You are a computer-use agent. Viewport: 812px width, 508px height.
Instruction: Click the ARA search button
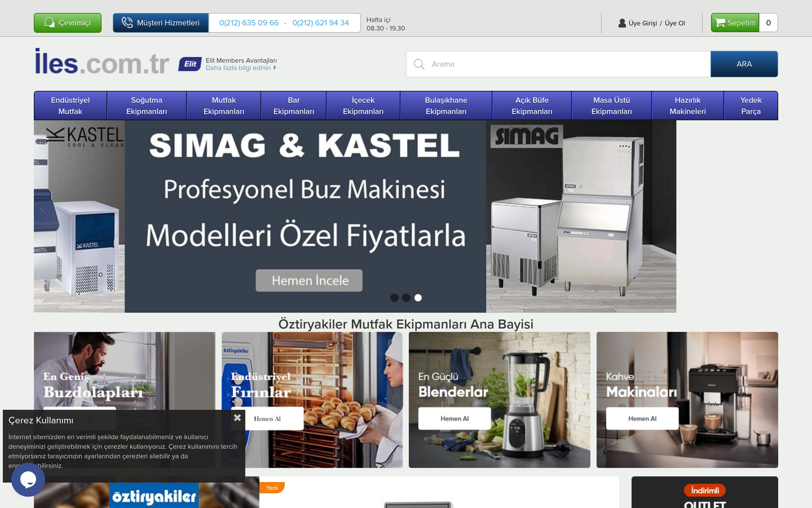pyautogui.click(x=744, y=64)
